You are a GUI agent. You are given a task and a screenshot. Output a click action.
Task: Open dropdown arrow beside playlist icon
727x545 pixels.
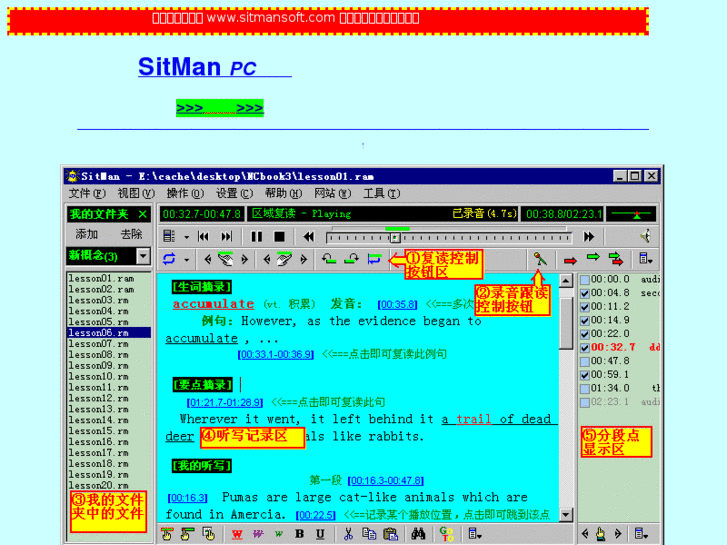[x=186, y=237]
